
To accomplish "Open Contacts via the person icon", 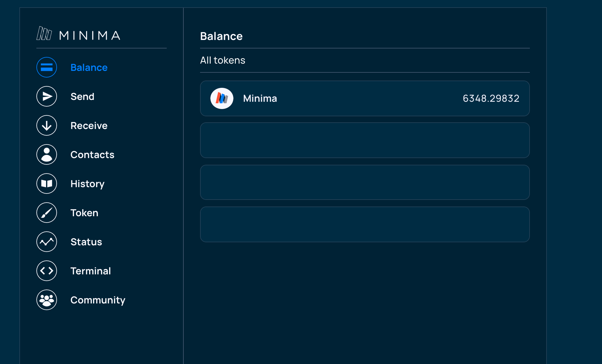I will tap(46, 154).
